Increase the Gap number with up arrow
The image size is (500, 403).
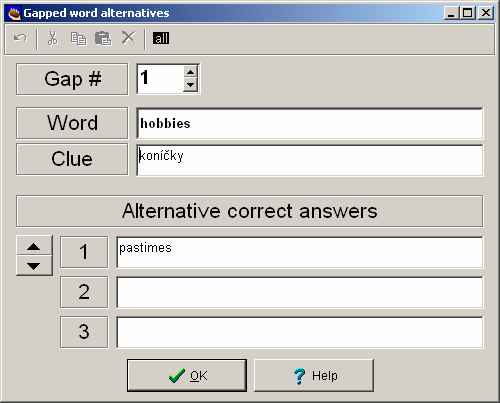click(x=190, y=72)
